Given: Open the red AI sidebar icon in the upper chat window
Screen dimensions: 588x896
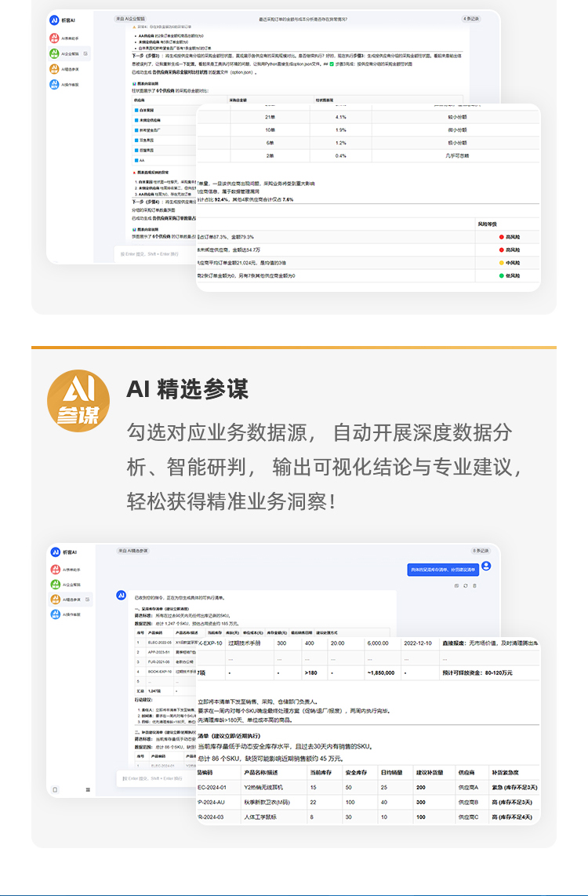Looking at the screenshot, I should 55,38.
